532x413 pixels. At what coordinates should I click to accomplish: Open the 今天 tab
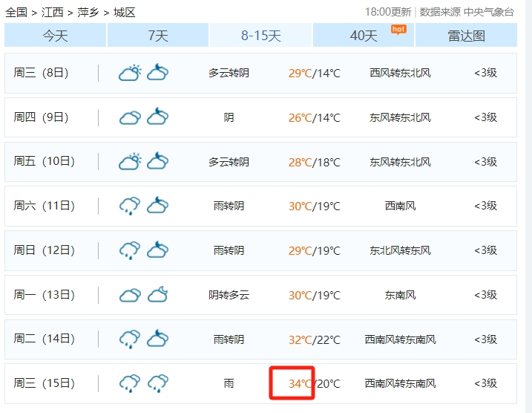56,36
